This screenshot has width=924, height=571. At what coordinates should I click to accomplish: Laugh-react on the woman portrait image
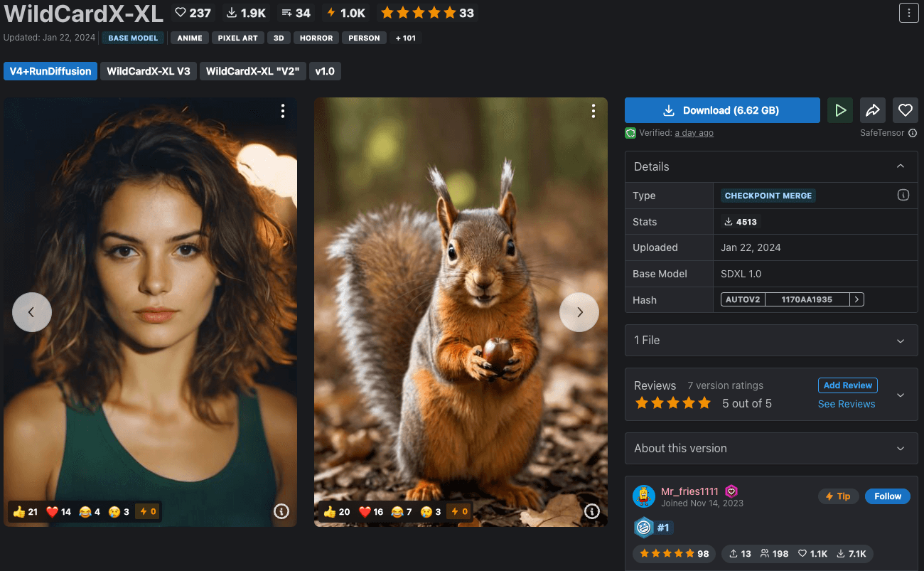point(90,511)
